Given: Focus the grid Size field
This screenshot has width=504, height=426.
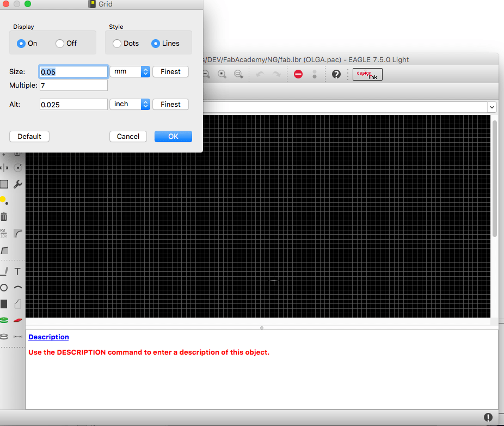Looking at the screenshot, I should (73, 72).
